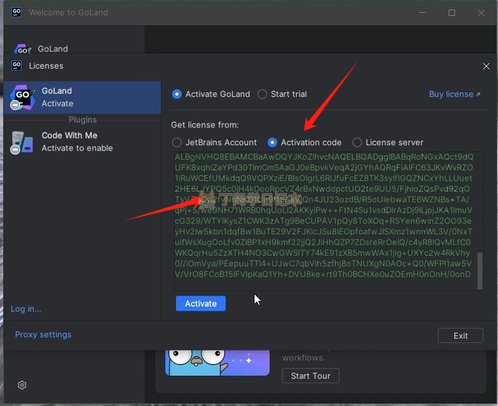Open the Buy license link
Screen dimensions: 498x406
click(x=455, y=94)
